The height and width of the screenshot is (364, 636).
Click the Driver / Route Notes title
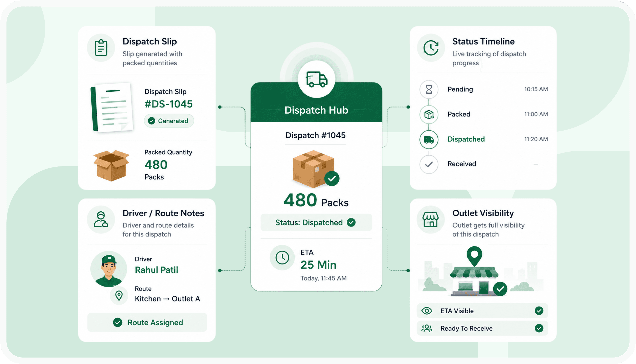pos(163,213)
